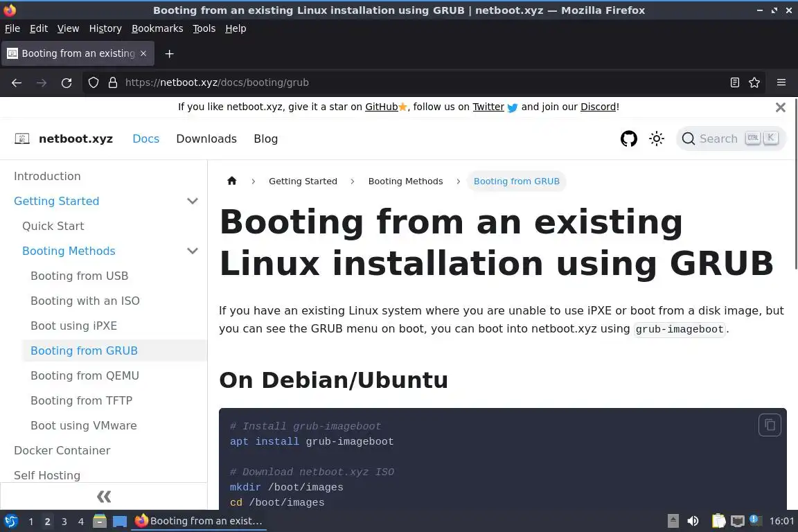The image size is (798, 532).
Task: Open a new tab with plus button
Action: point(170,53)
